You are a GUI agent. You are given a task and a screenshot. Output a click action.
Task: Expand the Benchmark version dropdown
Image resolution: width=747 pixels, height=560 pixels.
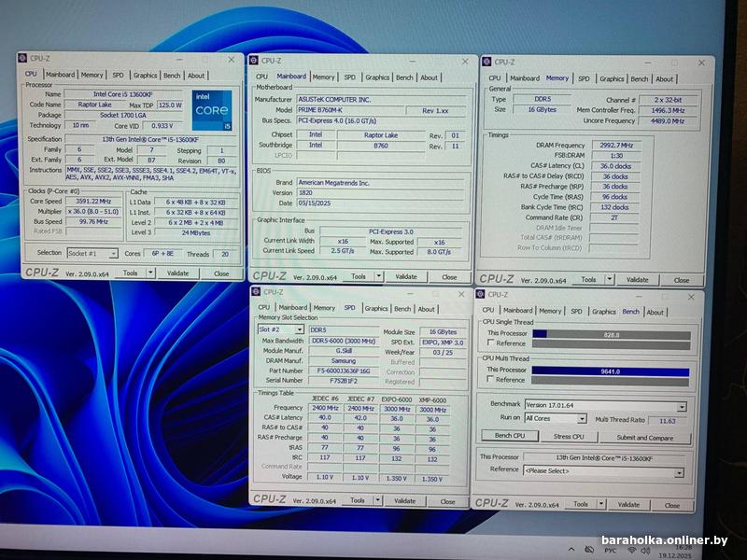[682, 406]
